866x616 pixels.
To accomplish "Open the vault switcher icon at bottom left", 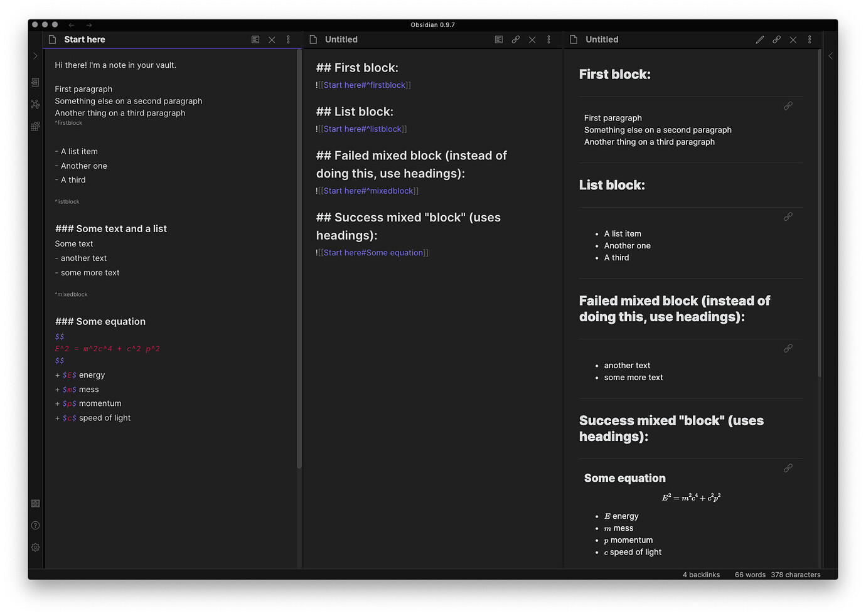I will pos(35,503).
